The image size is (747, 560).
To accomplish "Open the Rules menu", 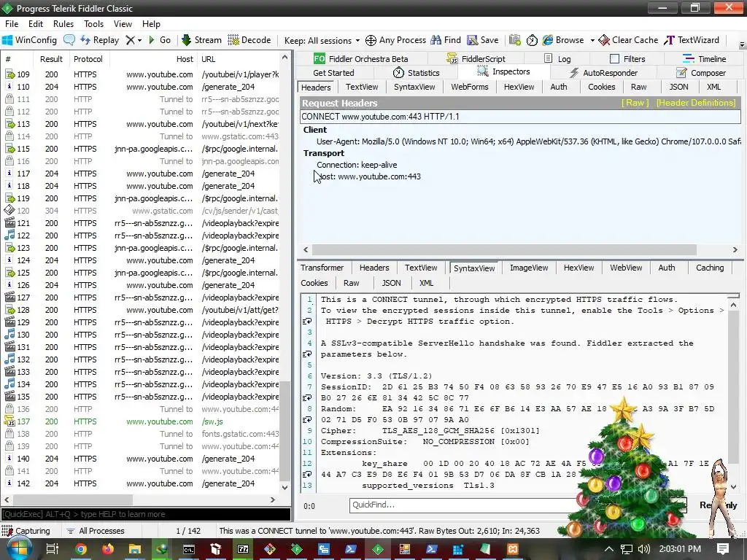I will click(63, 24).
